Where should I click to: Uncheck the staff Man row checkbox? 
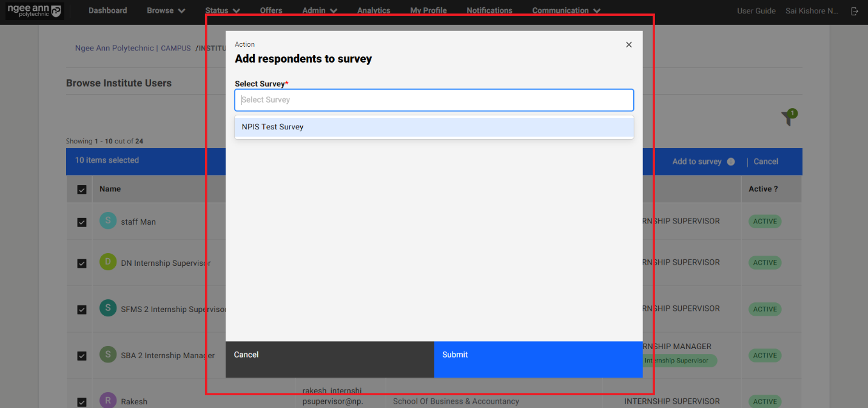click(82, 222)
